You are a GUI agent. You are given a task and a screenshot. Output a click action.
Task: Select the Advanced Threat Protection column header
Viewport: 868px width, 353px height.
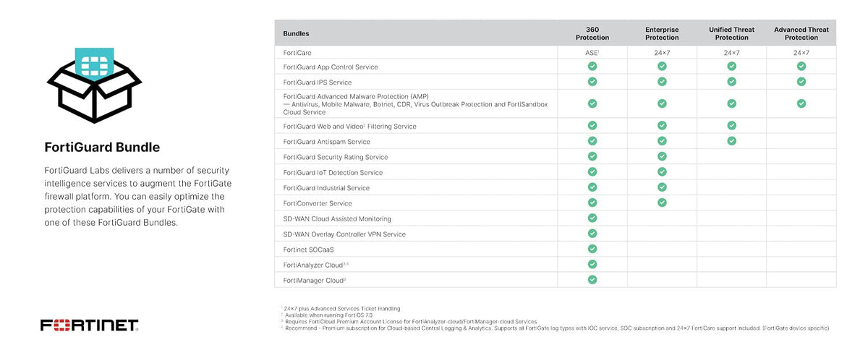801,33
